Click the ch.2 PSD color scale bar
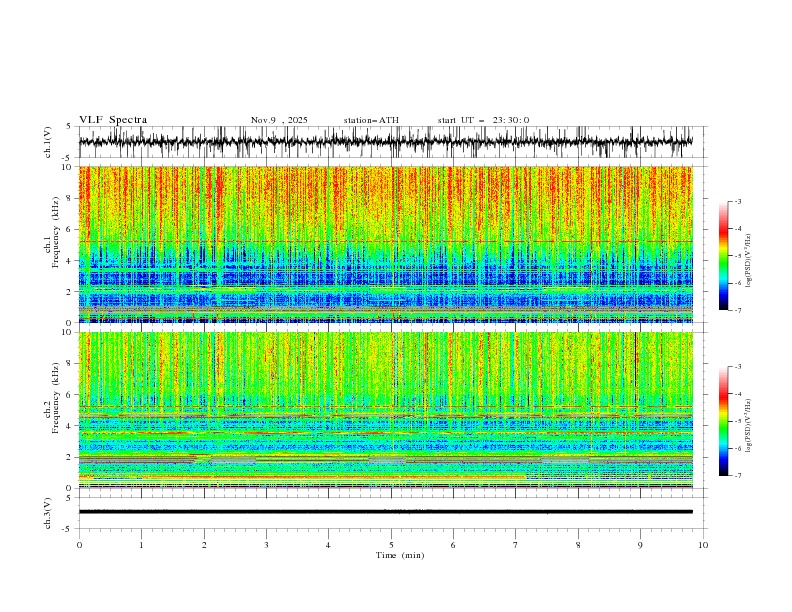 (724, 421)
